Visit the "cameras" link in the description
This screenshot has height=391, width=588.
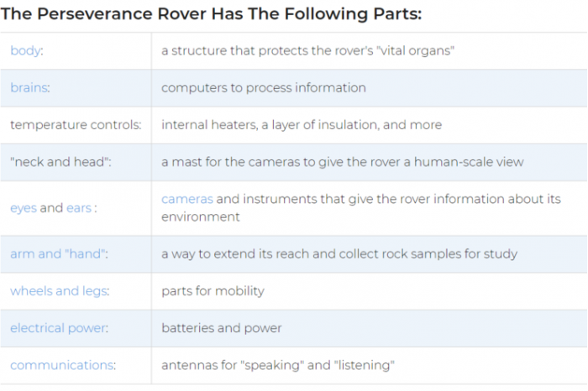tap(187, 199)
